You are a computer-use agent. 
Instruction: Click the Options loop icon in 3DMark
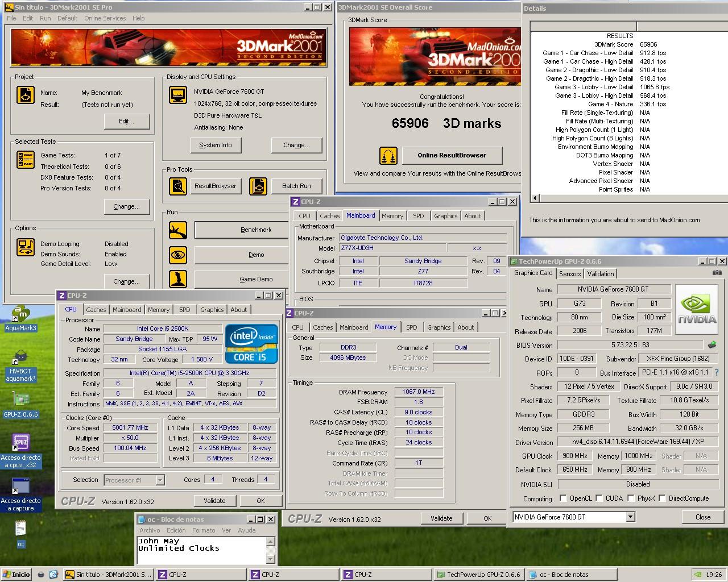pos(26,247)
